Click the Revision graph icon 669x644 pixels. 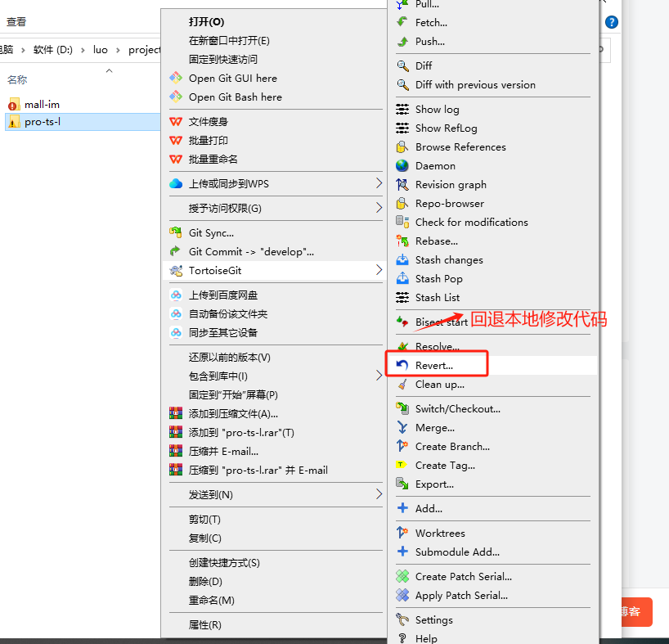pos(402,184)
